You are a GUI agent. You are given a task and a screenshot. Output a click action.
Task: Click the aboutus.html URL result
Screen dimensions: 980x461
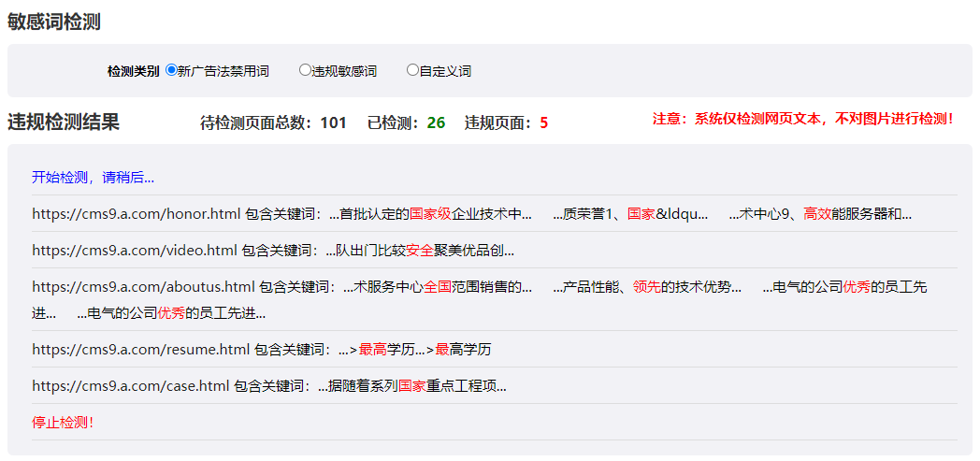point(143,286)
